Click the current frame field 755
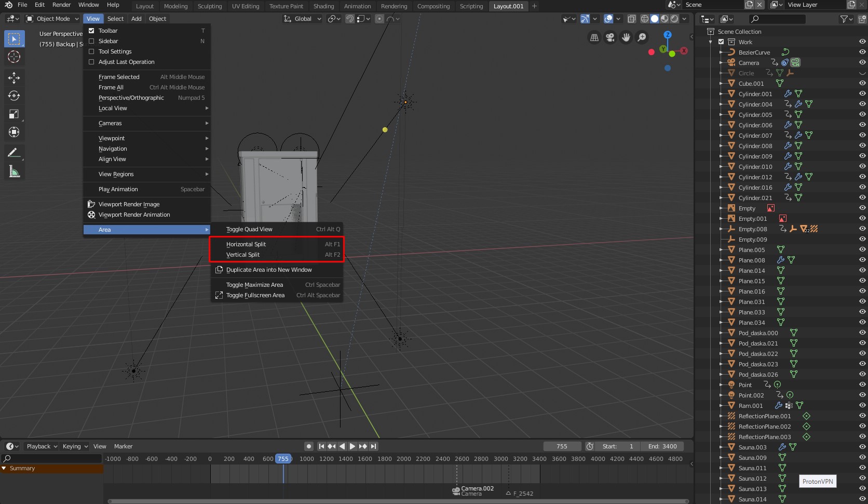Viewport: 868px width, 504px height. point(562,446)
